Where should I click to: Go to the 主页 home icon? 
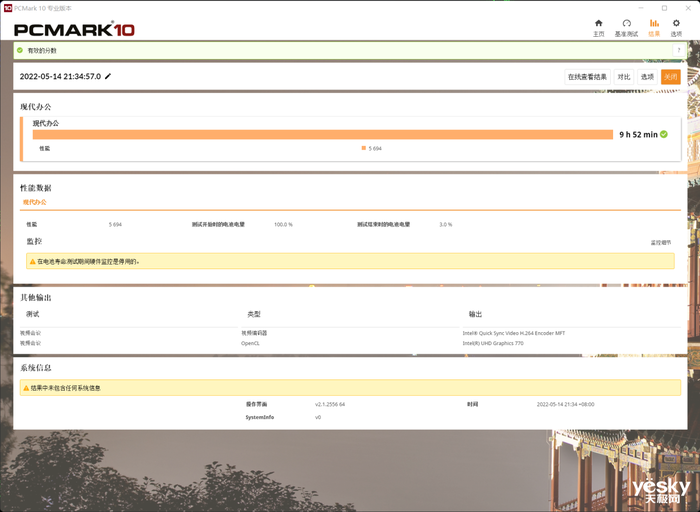[599, 23]
